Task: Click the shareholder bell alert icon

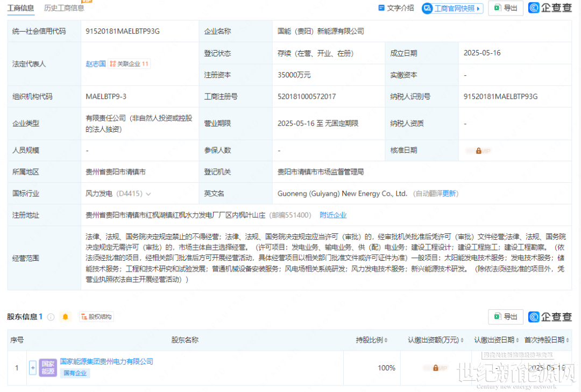Action: pos(65,317)
